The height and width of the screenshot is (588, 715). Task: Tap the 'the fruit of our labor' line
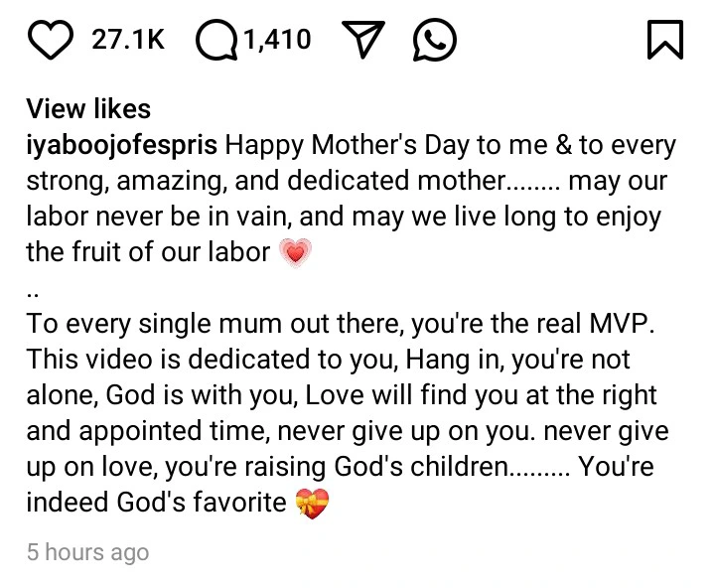point(148,252)
